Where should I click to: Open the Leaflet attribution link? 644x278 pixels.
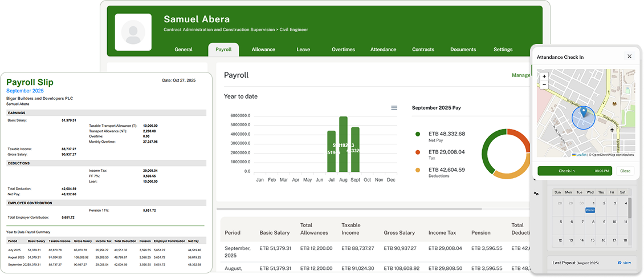point(581,155)
